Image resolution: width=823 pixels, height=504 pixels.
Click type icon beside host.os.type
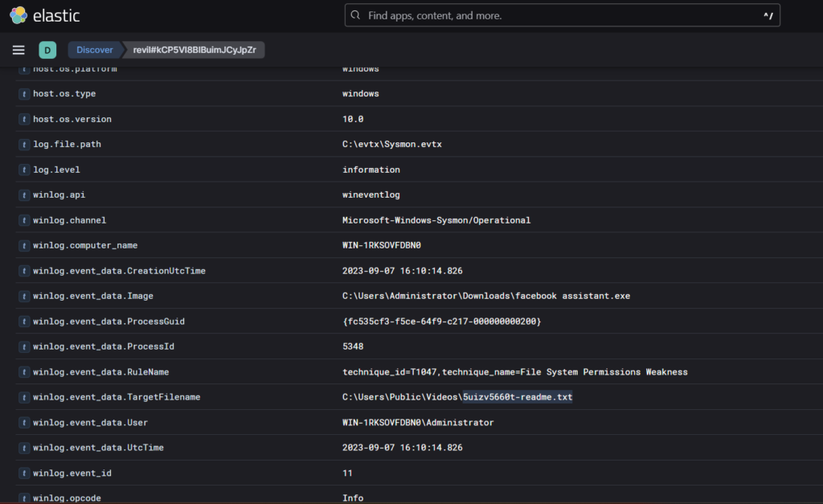tap(24, 94)
